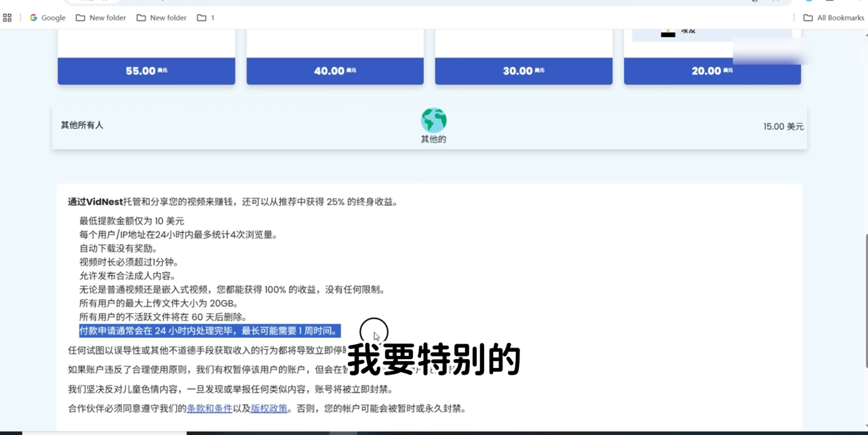Open the apps grid icon in bookmarks bar
The width and height of the screenshot is (868, 435).
(x=7, y=18)
